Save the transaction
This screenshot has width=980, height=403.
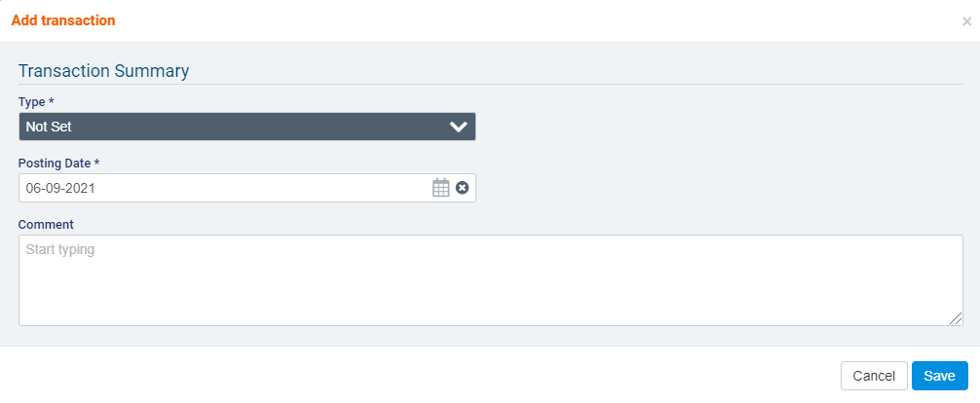point(939,376)
